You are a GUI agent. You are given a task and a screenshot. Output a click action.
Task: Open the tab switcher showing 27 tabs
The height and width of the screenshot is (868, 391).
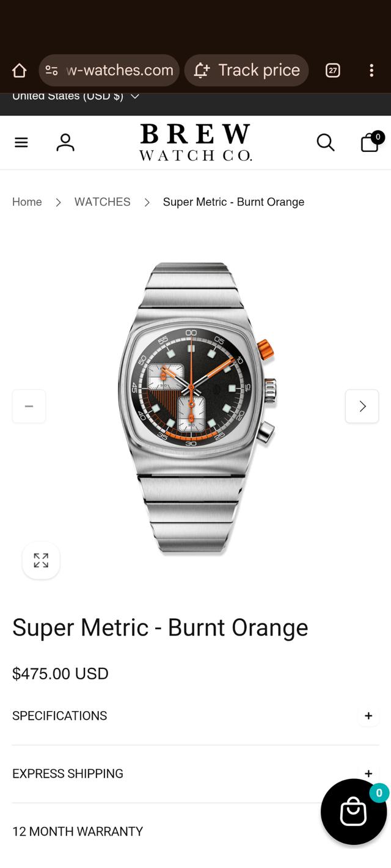pyautogui.click(x=332, y=71)
